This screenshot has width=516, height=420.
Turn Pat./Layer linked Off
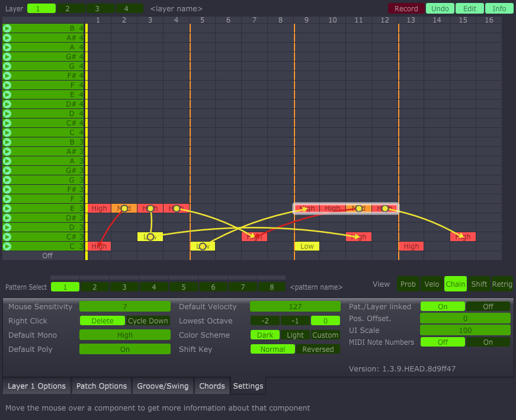click(488, 307)
